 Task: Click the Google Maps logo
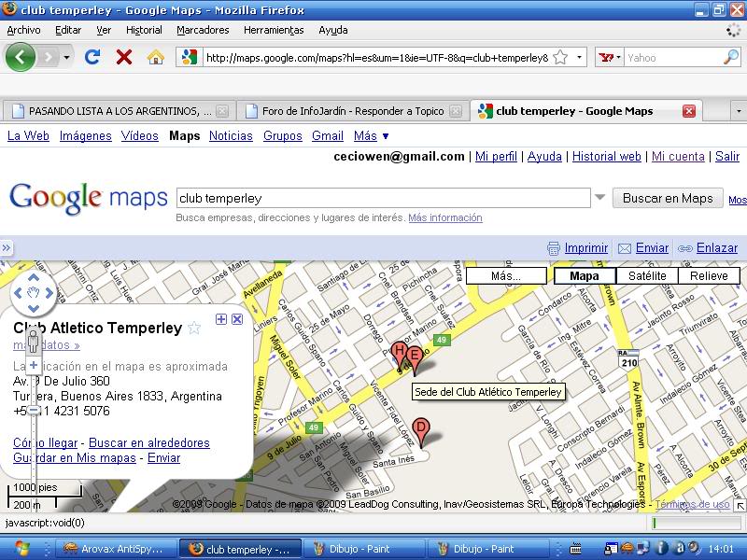[89, 198]
